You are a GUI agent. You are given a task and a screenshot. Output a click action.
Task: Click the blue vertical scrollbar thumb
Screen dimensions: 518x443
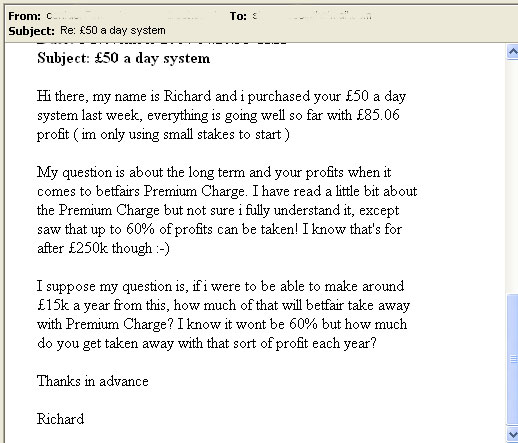(512, 359)
